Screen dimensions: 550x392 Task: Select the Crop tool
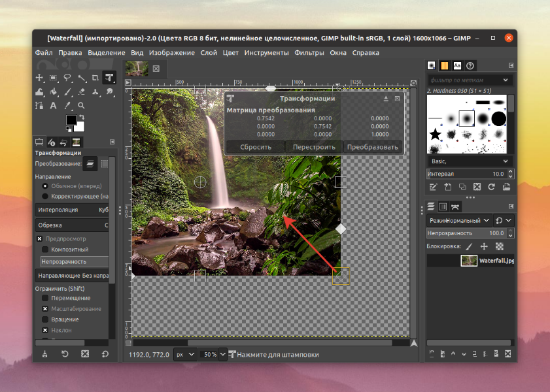point(95,78)
